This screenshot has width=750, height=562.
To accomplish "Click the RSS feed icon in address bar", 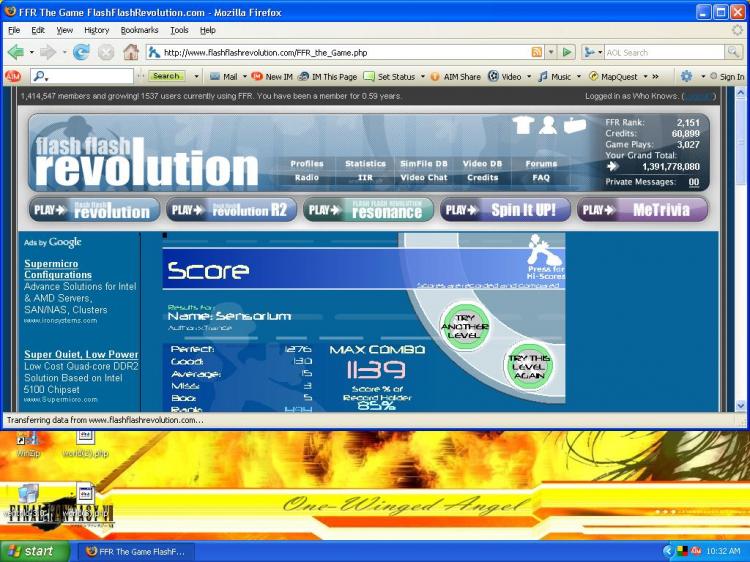I will tap(537, 52).
